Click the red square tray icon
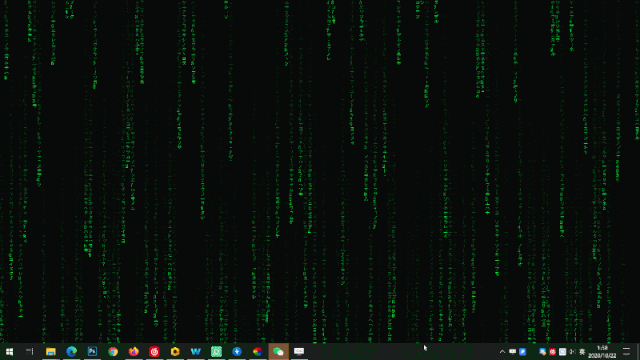 553,352
